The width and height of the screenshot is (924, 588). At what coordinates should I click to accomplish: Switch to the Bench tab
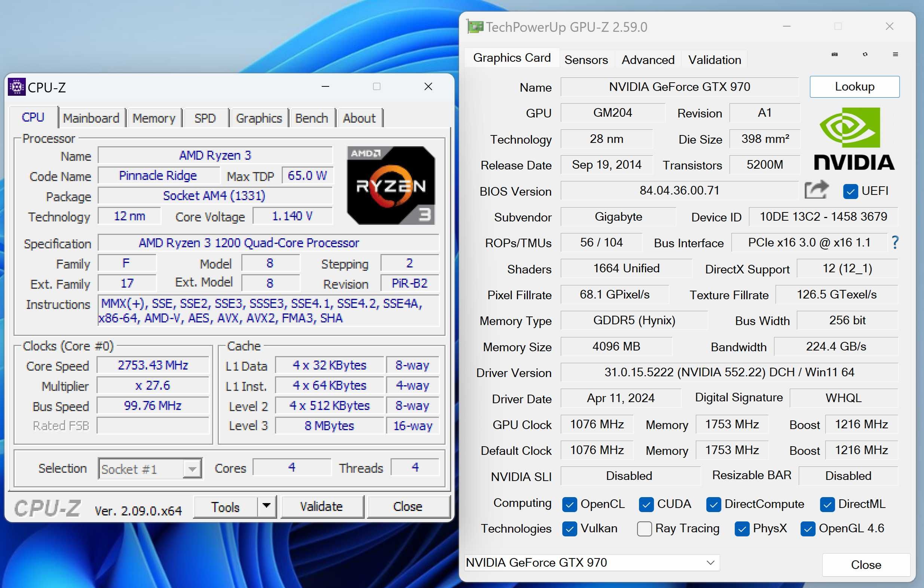pos(312,118)
